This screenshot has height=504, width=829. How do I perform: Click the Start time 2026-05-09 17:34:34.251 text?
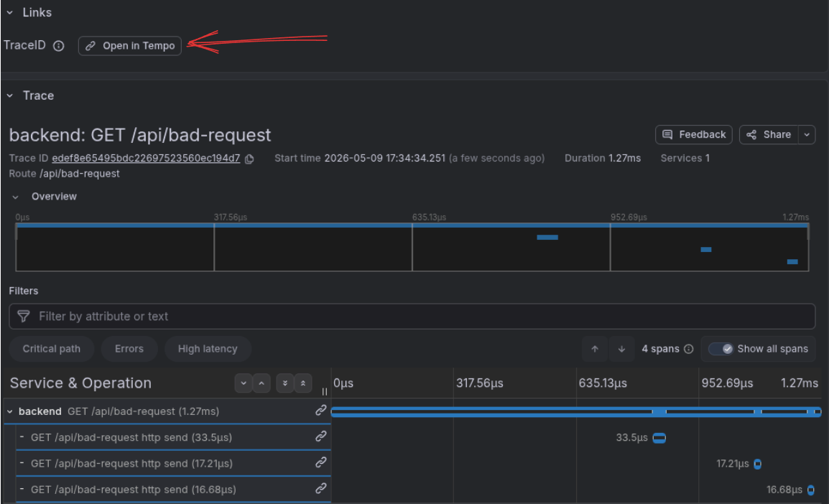(x=360, y=158)
